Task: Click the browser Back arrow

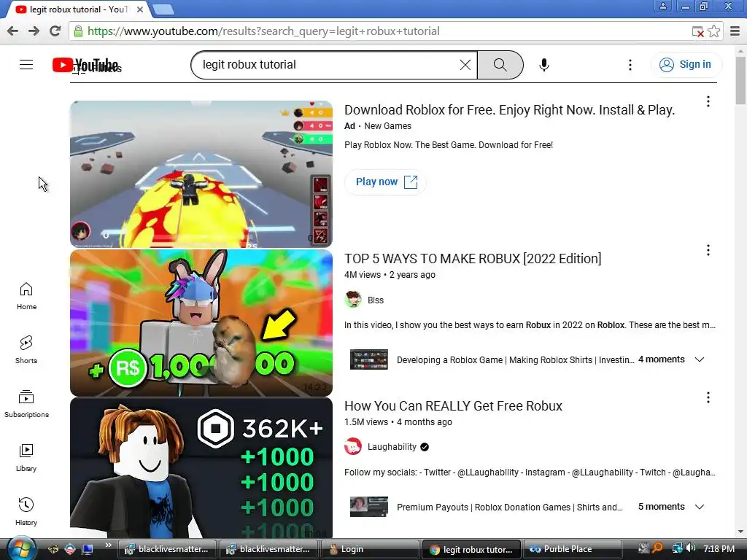Action: point(12,31)
